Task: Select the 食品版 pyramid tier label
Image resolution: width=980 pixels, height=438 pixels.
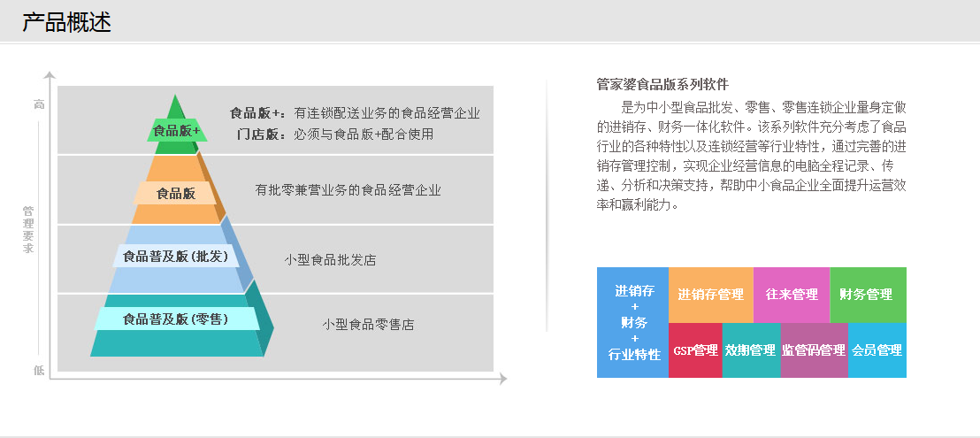Action: 176,193
